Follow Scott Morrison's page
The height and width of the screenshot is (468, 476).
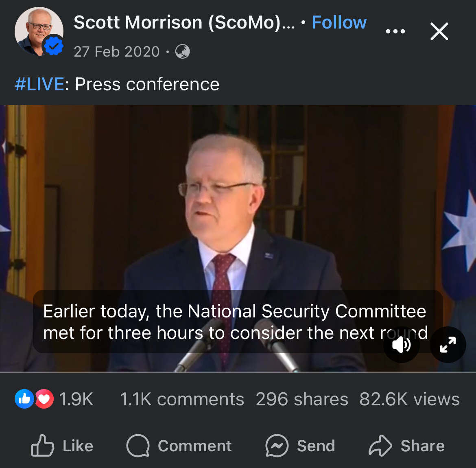339,22
